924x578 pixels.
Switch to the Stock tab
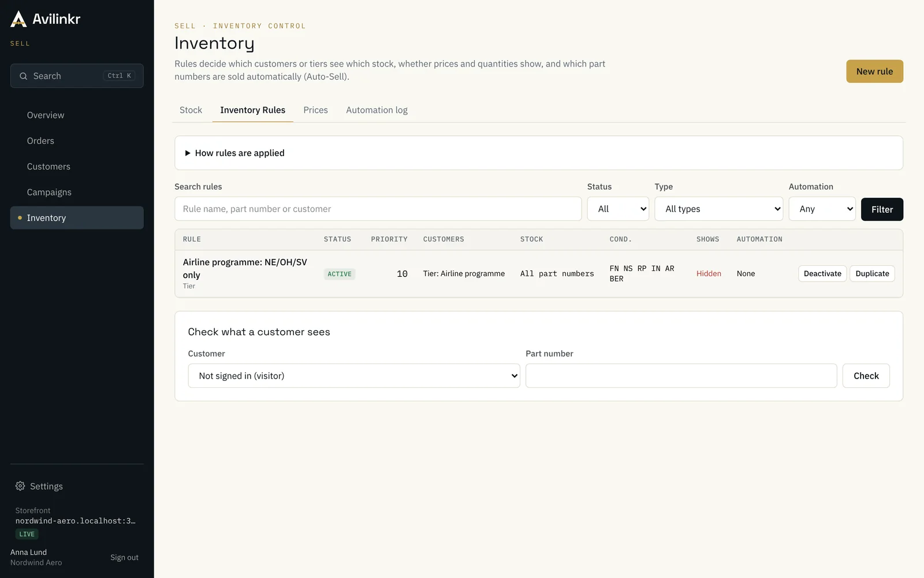click(191, 110)
